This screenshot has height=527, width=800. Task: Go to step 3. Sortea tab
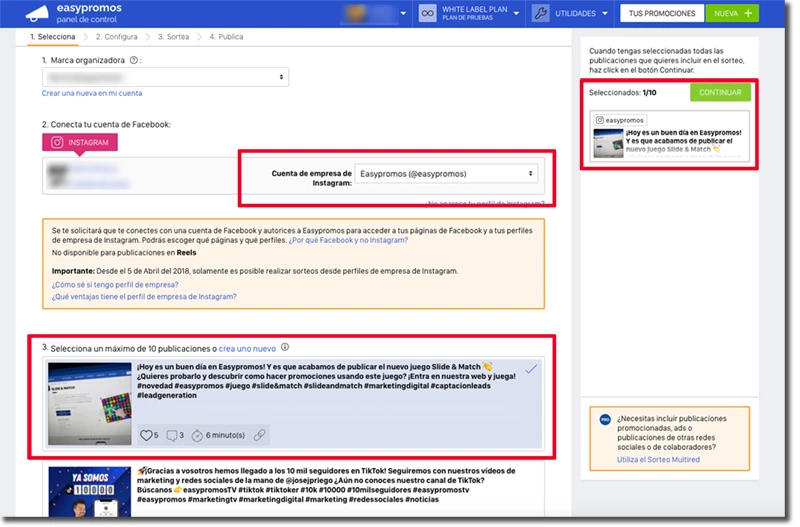tap(173, 37)
